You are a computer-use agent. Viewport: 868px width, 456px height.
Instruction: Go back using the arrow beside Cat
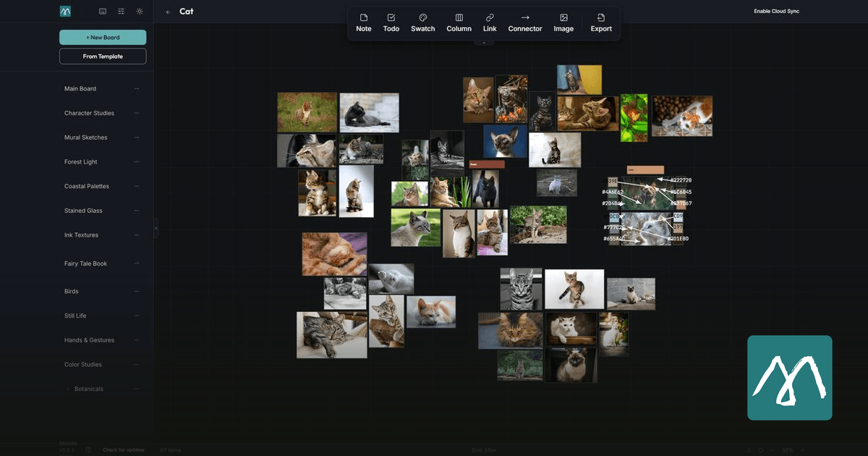click(x=169, y=12)
